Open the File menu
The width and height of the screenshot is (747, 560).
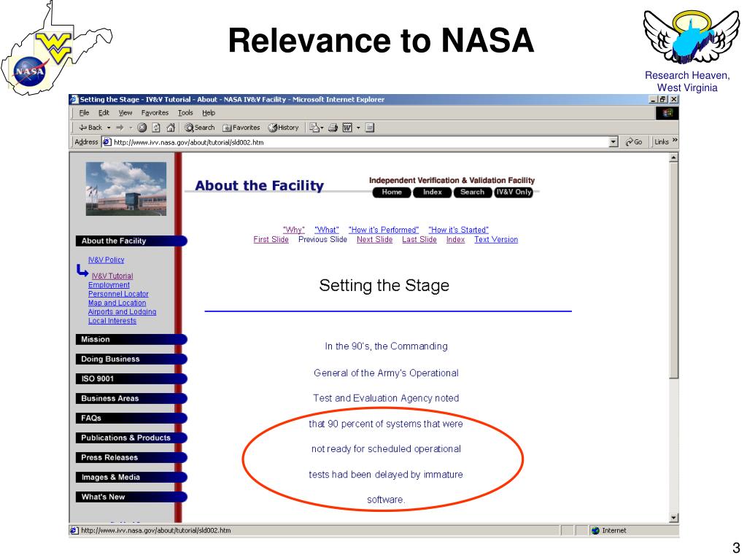[85, 113]
